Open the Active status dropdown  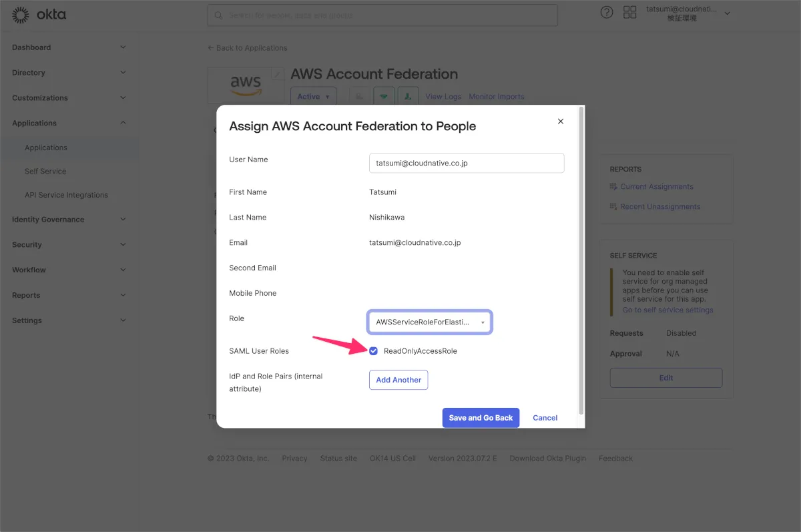[313, 96]
